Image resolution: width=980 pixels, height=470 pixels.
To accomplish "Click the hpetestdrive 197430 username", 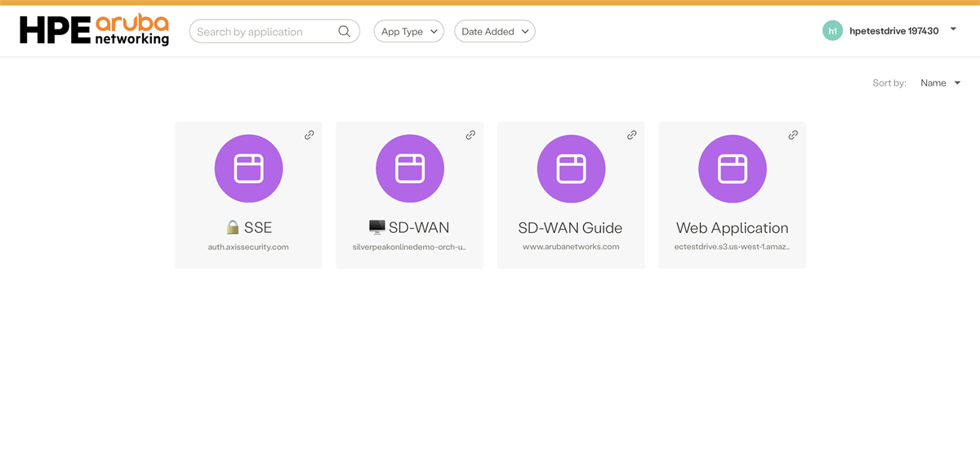I will [x=894, y=31].
